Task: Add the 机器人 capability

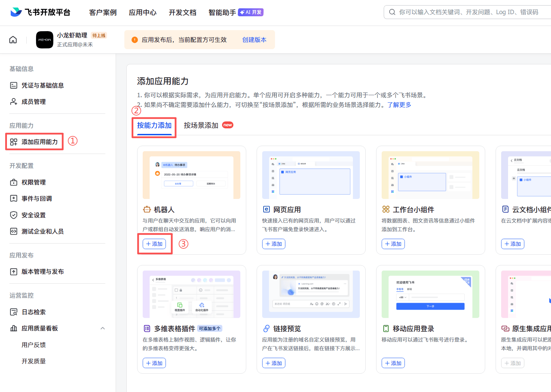Action: (x=154, y=244)
